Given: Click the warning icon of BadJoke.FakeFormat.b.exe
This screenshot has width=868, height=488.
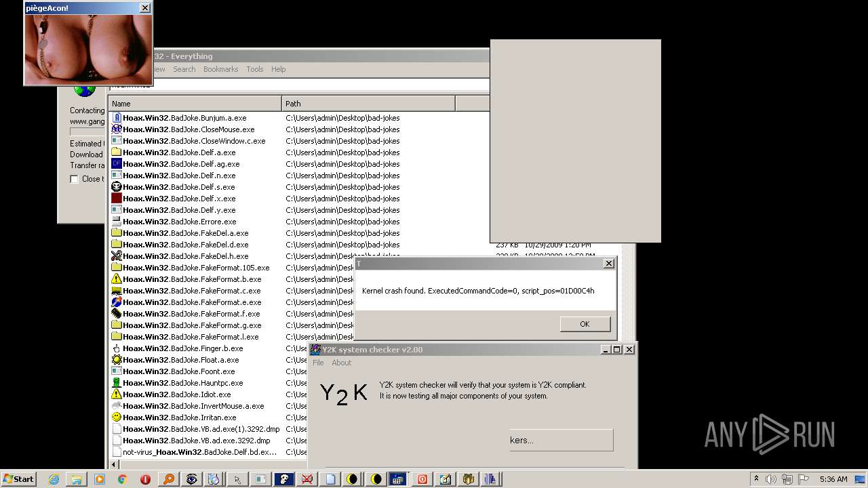Looking at the screenshot, I should tap(117, 279).
